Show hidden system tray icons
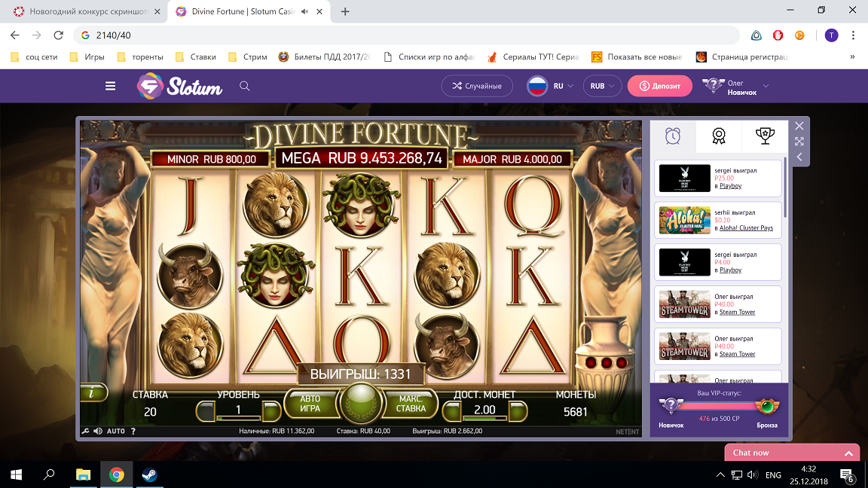The width and height of the screenshot is (868, 488). (x=720, y=474)
